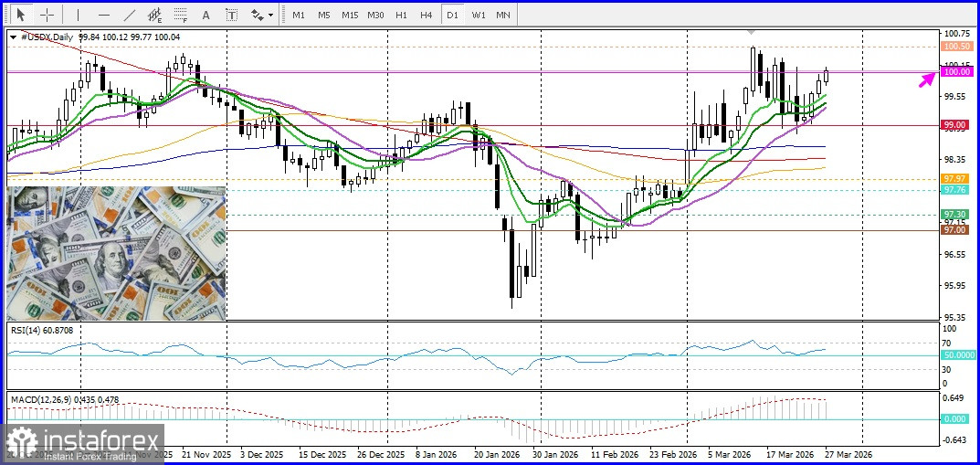Switch to M30 timeframe

[375, 15]
